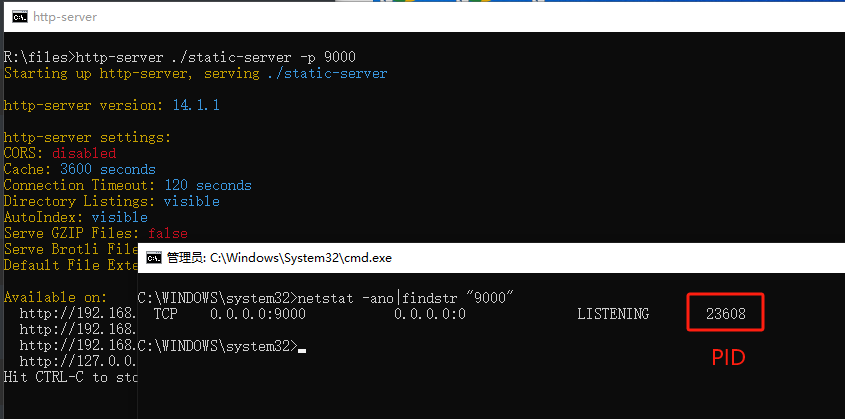Click the 'Serve Brotli File' line
Screen dimensions: 845x419
71,249
